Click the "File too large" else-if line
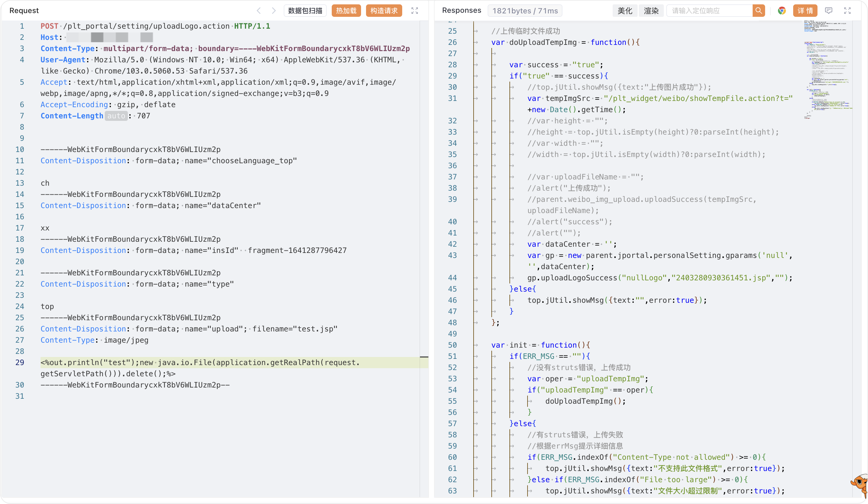Viewport: 868px width, 504px height. click(638, 480)
